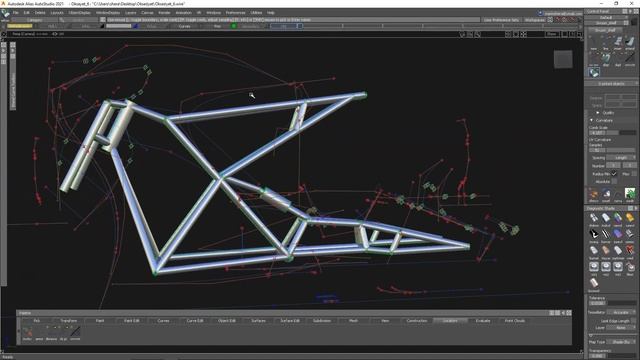Adjust the Comb Scale slider
Viewport: 640px width, 360px height.
click(x=621, y=133)
